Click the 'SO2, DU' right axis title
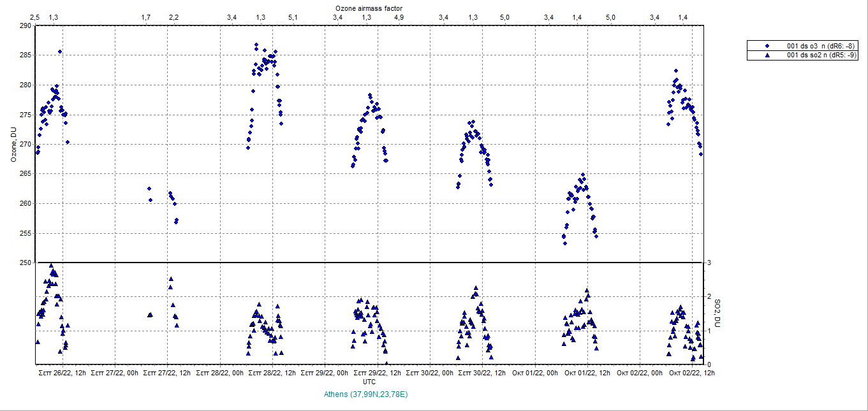The image size is (868, 411). click(717, 314)
